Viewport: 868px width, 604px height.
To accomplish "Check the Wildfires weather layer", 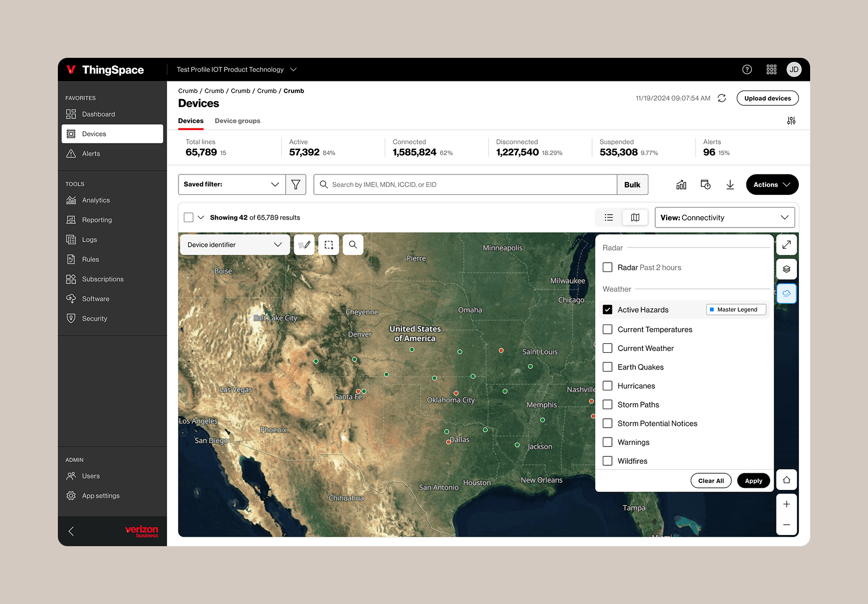I will (608, 461).
